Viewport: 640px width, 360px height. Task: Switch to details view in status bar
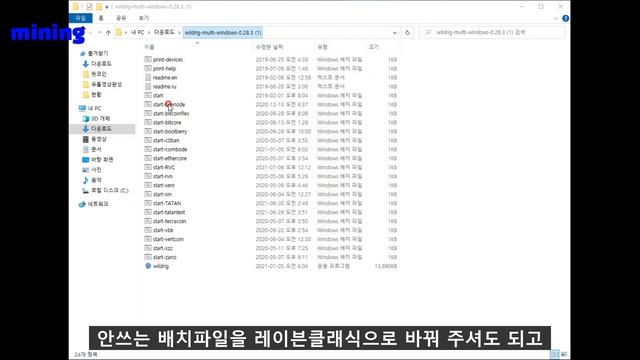(554, 354)
